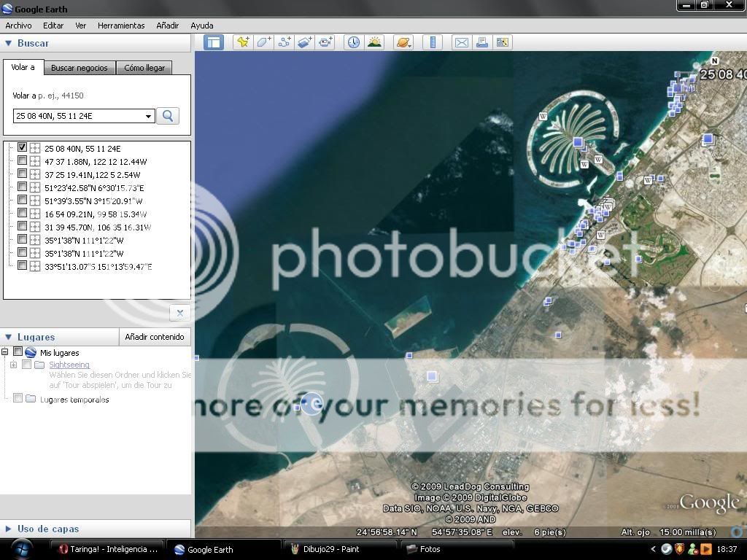Collapse the Buscar panel
This screenshot has height=560, width=747.
click(x=8, y=43)
